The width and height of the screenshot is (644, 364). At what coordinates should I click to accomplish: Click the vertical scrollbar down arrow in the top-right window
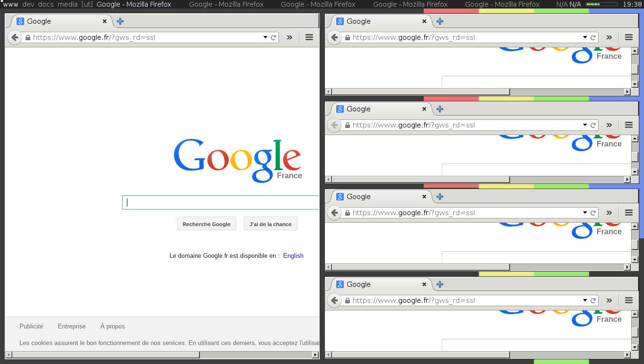point(635,84)
